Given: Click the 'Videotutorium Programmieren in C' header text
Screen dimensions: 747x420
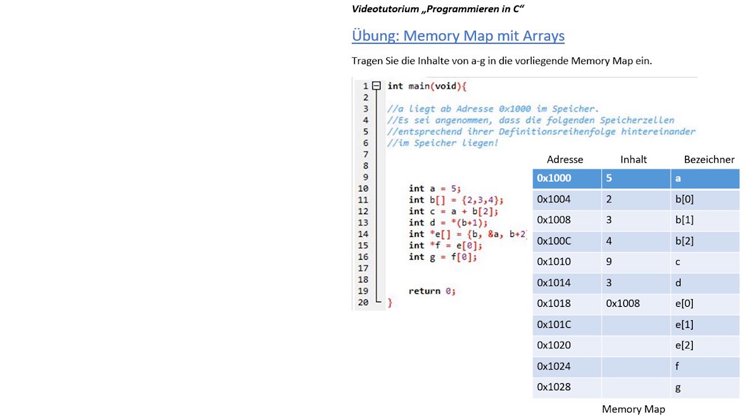Looking at the screenshot, I should pyautogui.click(x=438, y=9).
